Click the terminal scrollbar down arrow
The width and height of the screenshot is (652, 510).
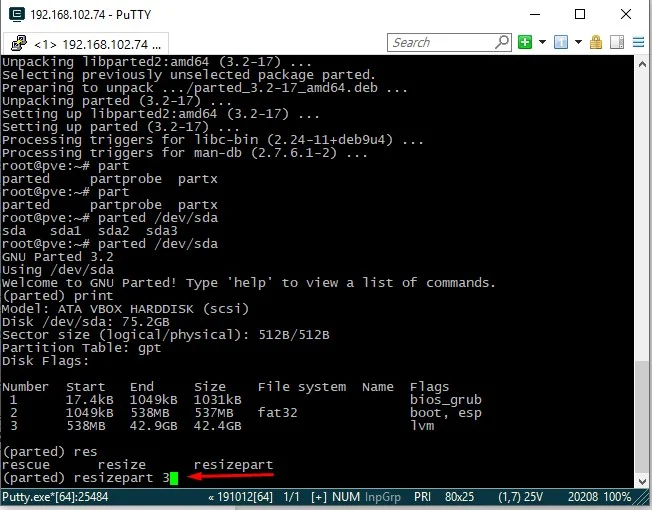[x=642, y=481]
